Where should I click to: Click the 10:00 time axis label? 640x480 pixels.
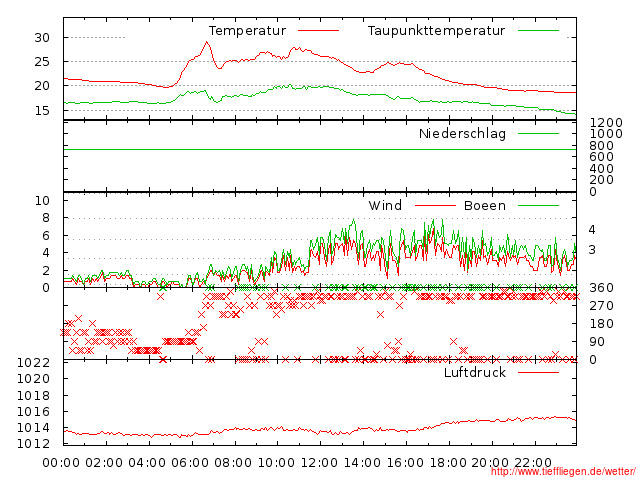[x=276, y=463]
